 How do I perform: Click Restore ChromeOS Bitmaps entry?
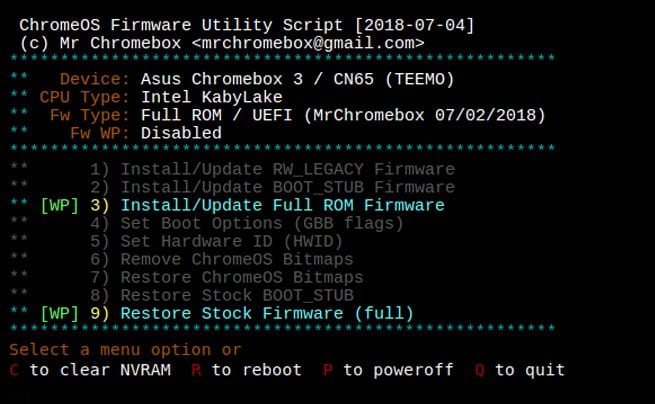click(227, 277)
